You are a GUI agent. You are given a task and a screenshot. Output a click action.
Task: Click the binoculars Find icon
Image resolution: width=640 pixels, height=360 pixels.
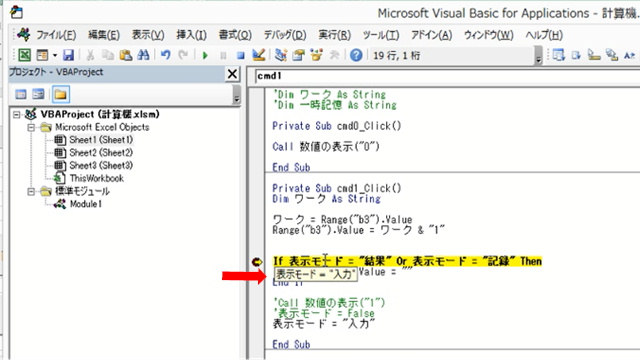pos(143,55)
